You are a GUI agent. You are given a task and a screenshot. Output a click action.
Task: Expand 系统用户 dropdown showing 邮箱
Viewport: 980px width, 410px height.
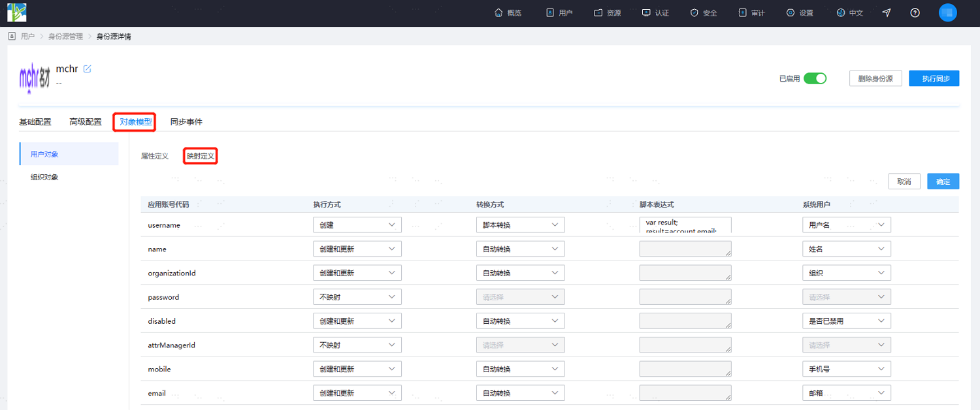pyautogui.click(x=847, y=393)
